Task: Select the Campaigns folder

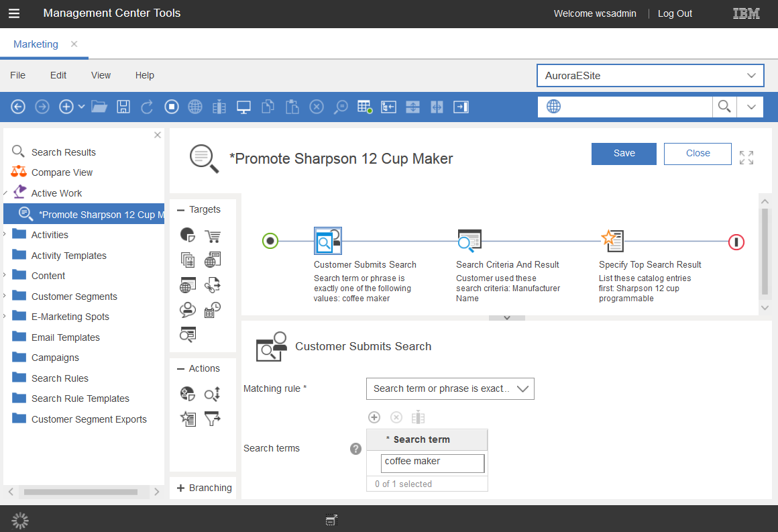Action: click(x=55, y=358)
